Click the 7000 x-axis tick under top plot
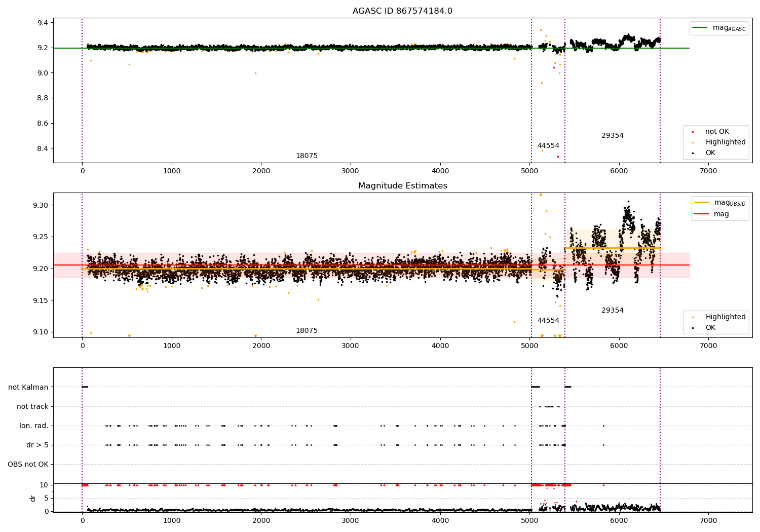The height and width of the screenshot is (532, 760). (708, 171)
